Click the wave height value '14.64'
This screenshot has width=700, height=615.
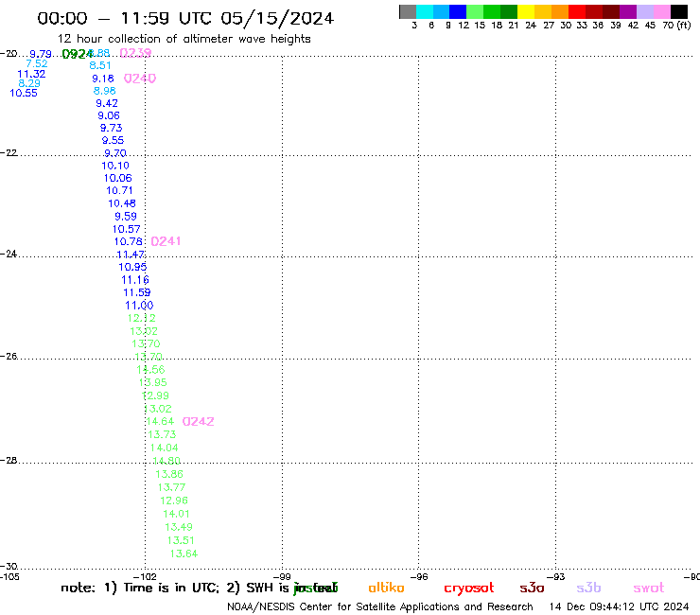[160, 422]
